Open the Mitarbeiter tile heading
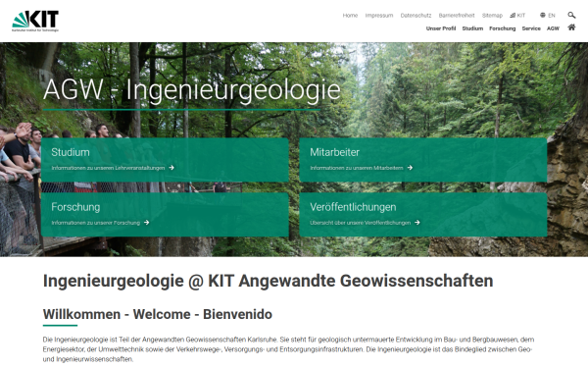Viewport: 588px width, 368px height. [334, 152]
